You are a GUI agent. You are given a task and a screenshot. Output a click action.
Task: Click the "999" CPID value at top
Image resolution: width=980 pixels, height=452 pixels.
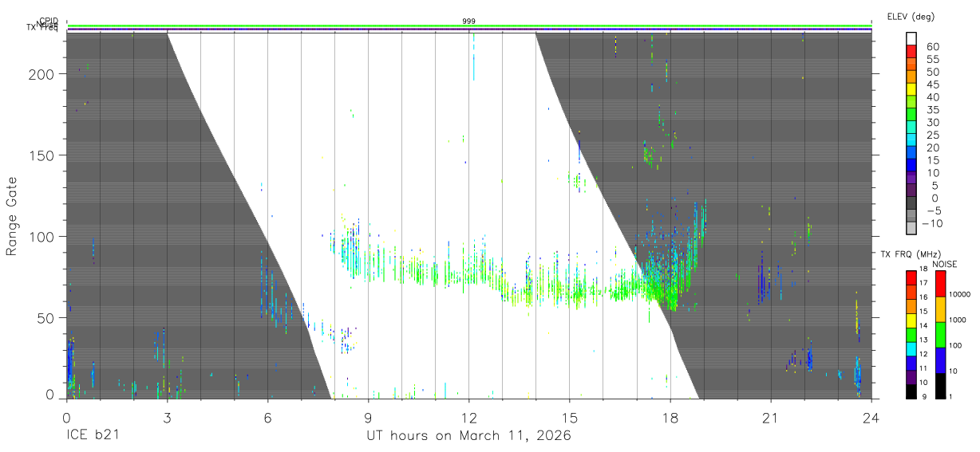click(x=469, y=21)
